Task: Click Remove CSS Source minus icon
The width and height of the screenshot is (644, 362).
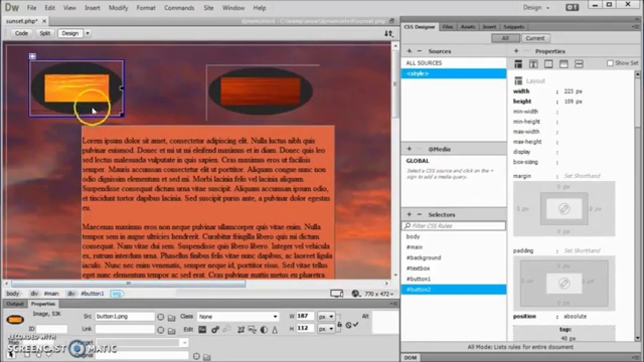Action: pyautogui.click(x=419, y=51)
